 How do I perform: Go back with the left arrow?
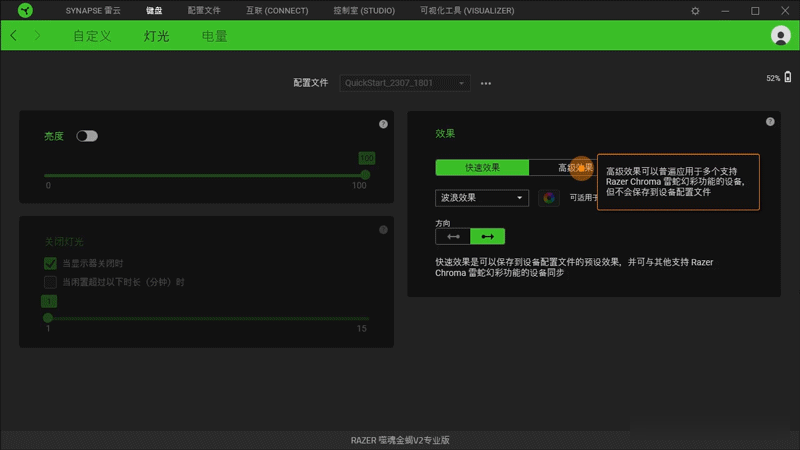click(14, 35)
